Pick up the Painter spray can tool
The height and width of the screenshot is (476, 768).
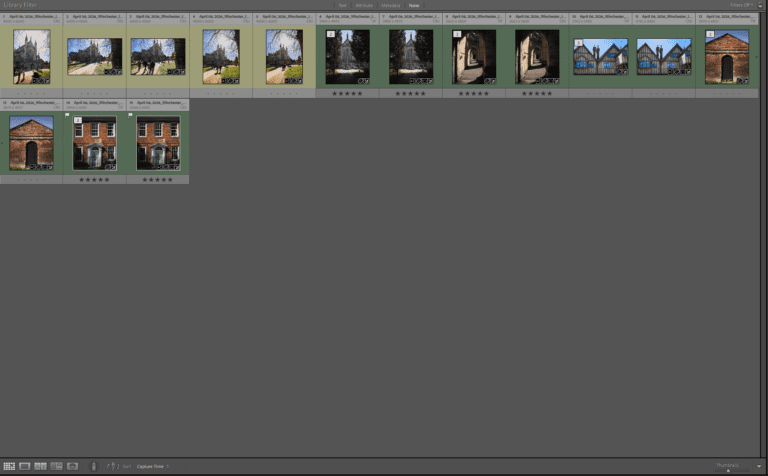pyautogui.click(x=94, y=466)
